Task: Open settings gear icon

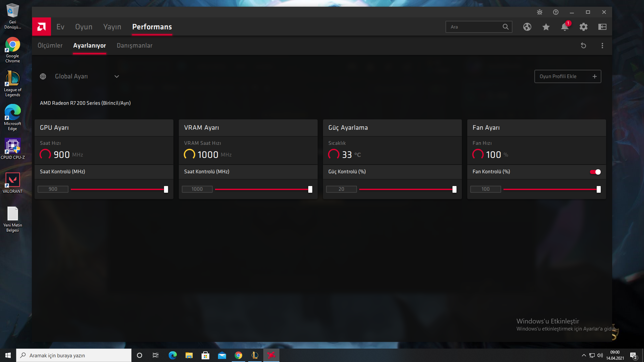Action: coord(583,27)
